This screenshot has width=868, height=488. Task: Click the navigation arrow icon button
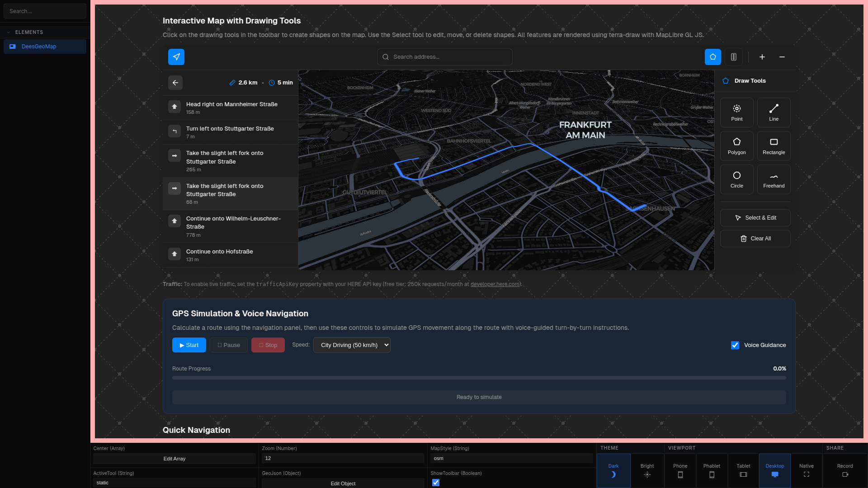coord(176,57)
